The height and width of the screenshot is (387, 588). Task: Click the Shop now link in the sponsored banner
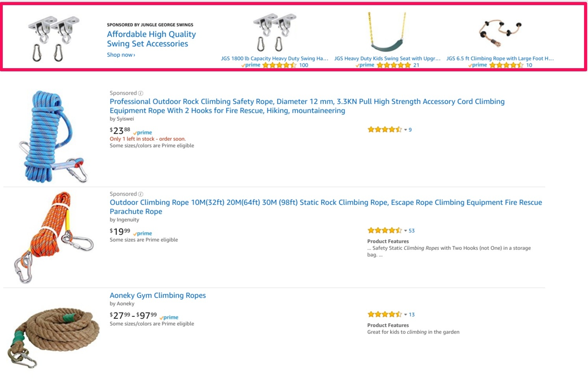pos(121,55)
